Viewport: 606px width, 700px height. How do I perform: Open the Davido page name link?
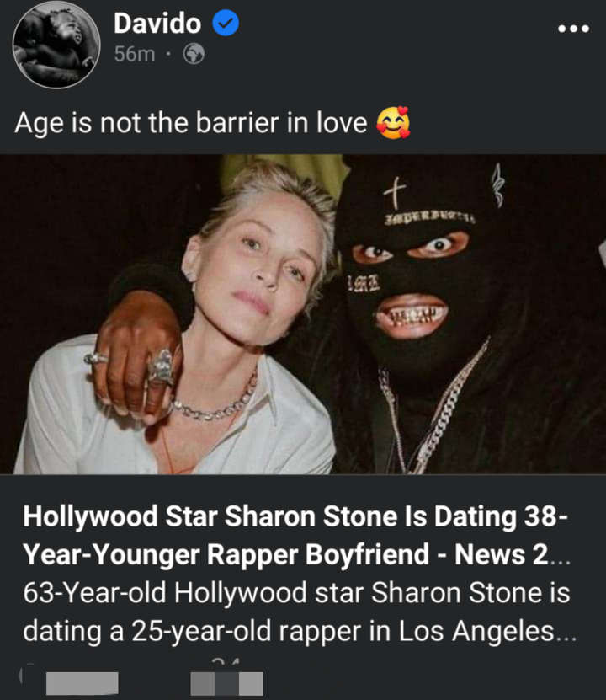click(x=157, y=24)
